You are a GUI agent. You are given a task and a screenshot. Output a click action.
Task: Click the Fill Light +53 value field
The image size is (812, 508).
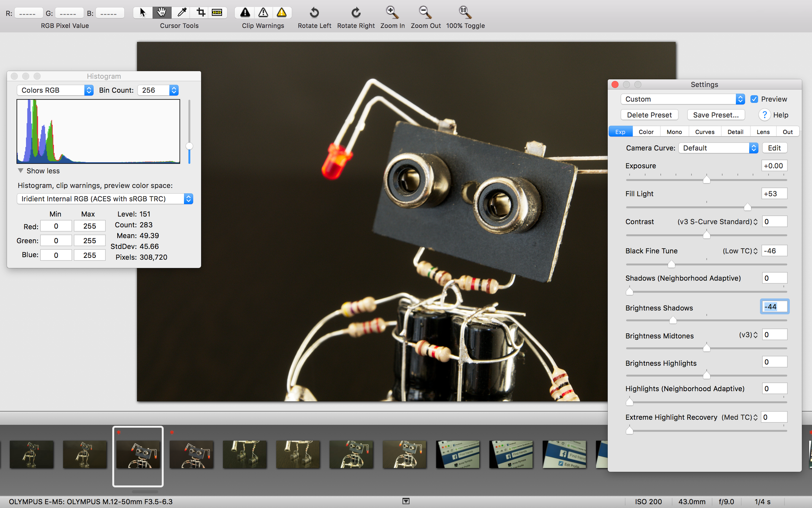coord(774,194)
